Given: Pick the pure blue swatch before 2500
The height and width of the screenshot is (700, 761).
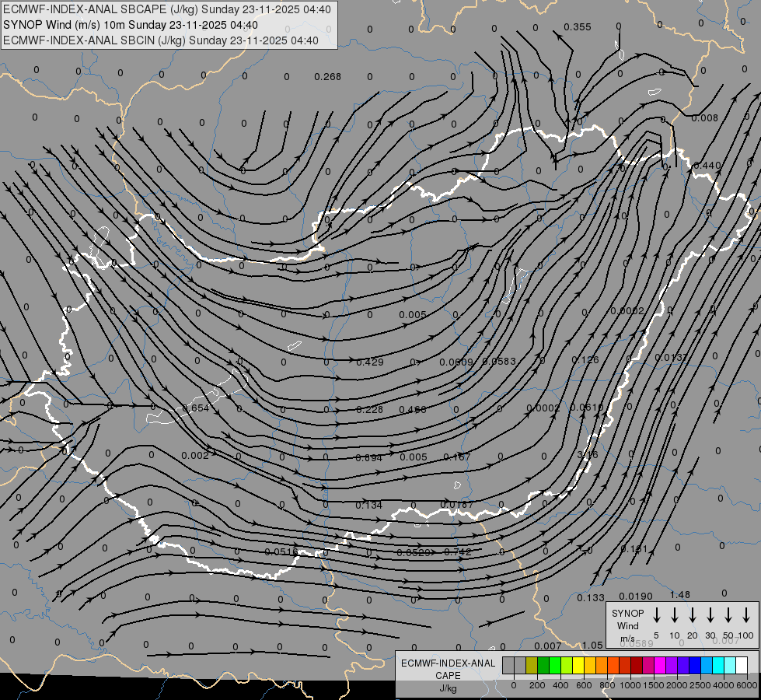Looking at the screenshot, I should (695, 665).
